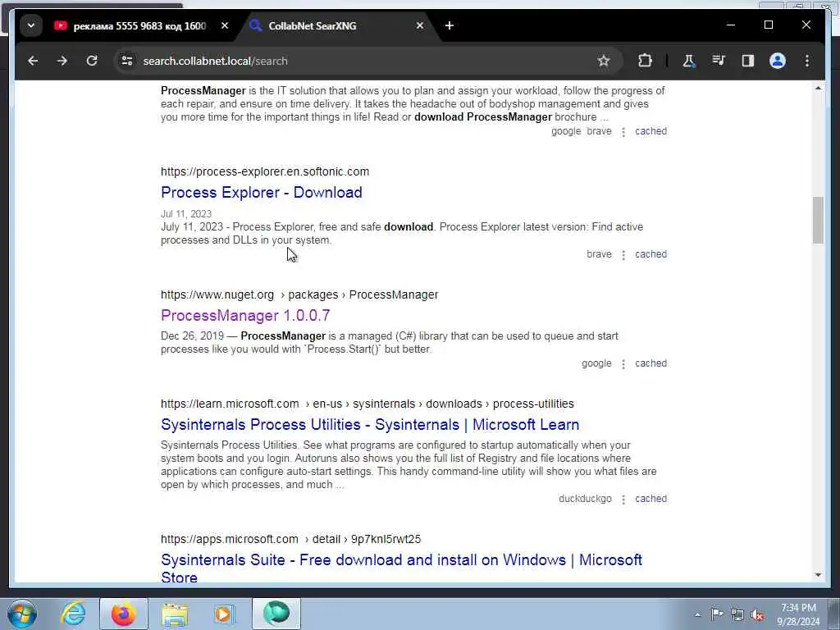Image resolution: width=840 pixels, height=630 pixels.
Task: Click the brave engine label under Process Explorer
Action: pyautogui.click(x=599, y=254)
